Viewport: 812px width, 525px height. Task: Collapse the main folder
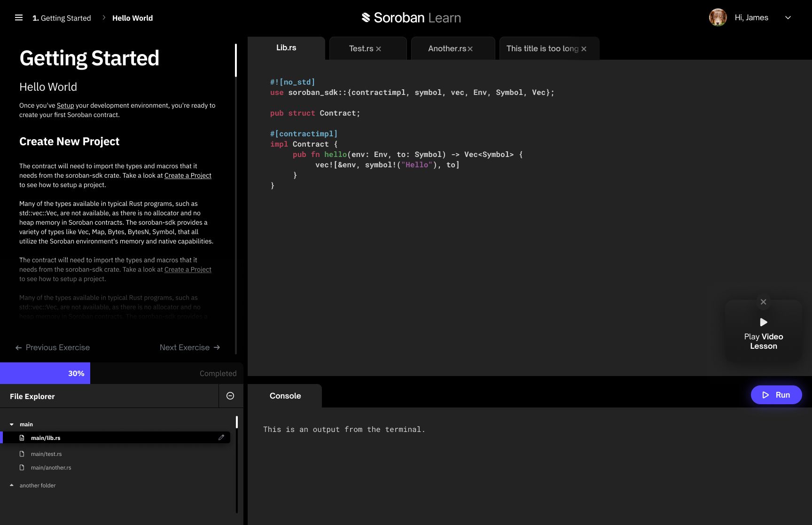tap(12, 424)
